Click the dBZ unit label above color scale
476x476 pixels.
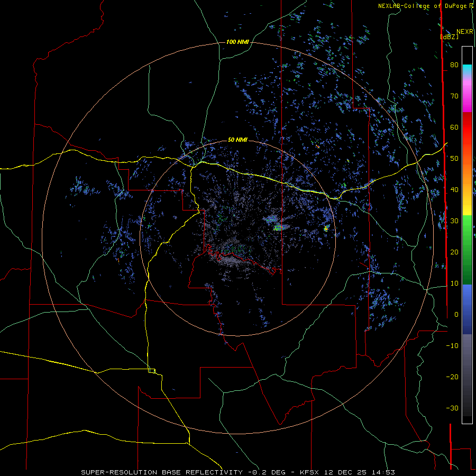[450, 36]
